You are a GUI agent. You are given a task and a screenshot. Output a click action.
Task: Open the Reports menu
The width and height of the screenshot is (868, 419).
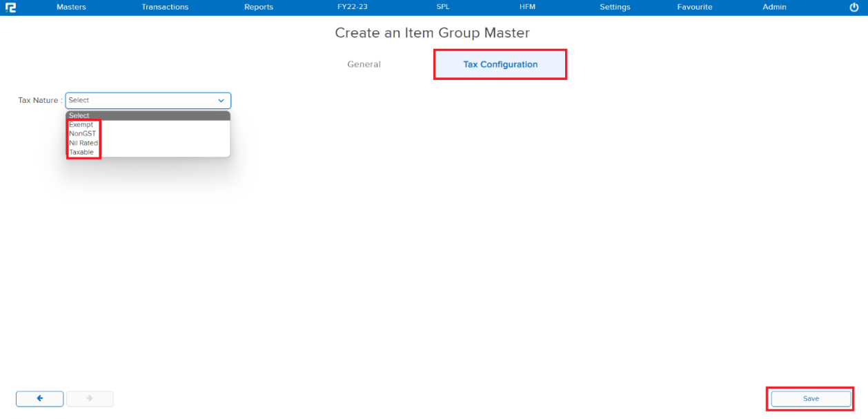tap(259, 7)
